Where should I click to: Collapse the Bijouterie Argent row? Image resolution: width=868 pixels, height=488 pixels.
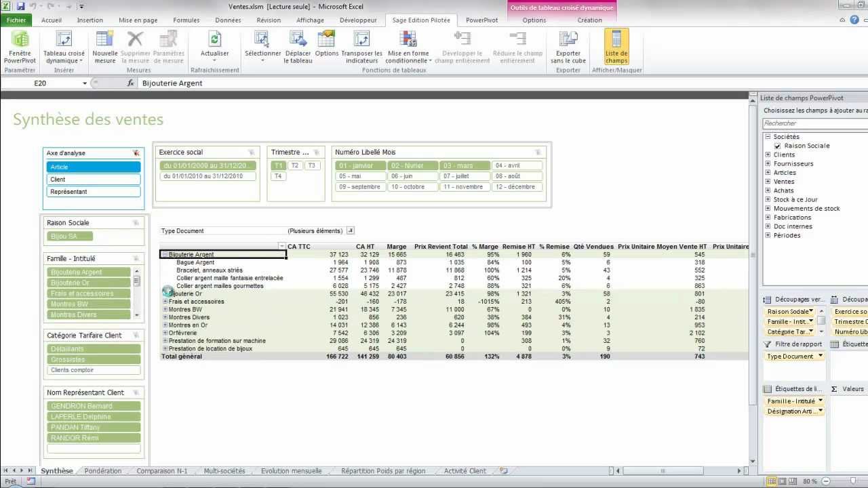click(165, 255)
